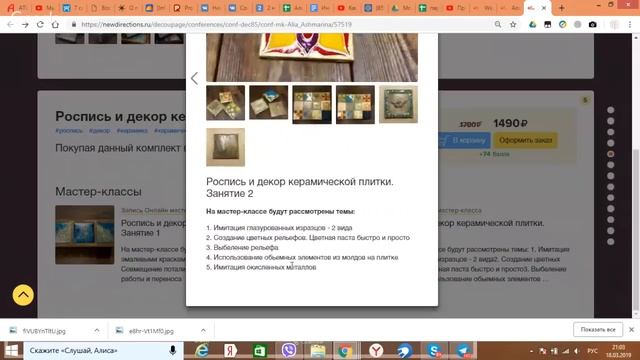The image size is (640, 360).
Task: Switch to the tab labeled '2'
Action: tap(265, 8)
